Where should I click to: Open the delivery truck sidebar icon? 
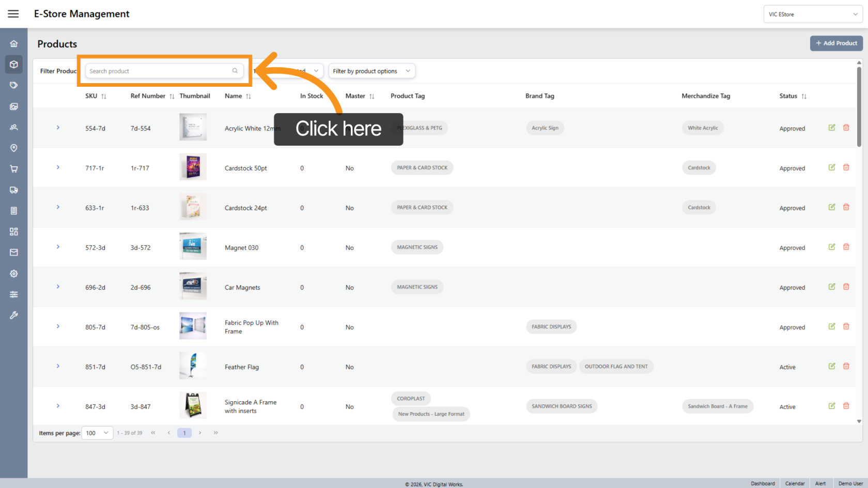(14, 190)
